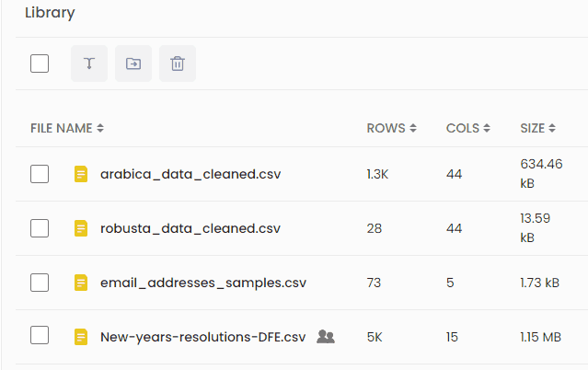The height and width of the screenshot is (370, 588).
Task: Toggle the select-all checkbox in toolbar
Action: 40,64
